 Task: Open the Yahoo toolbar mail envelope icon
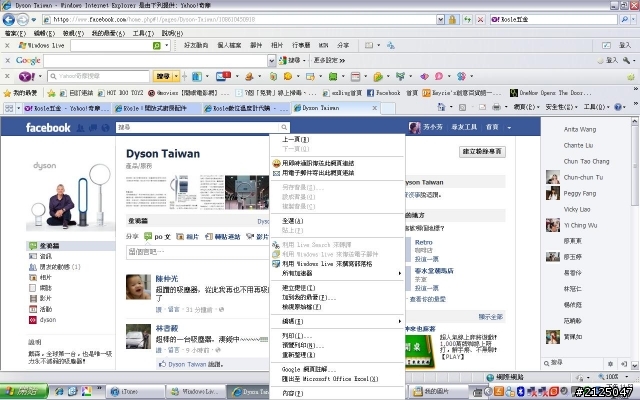point(223,76)
